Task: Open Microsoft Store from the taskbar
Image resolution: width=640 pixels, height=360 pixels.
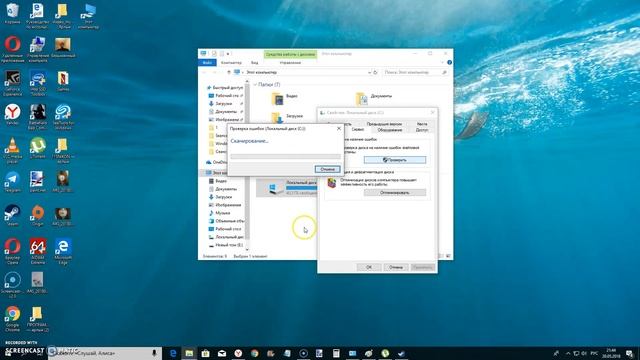Action: 205,353
